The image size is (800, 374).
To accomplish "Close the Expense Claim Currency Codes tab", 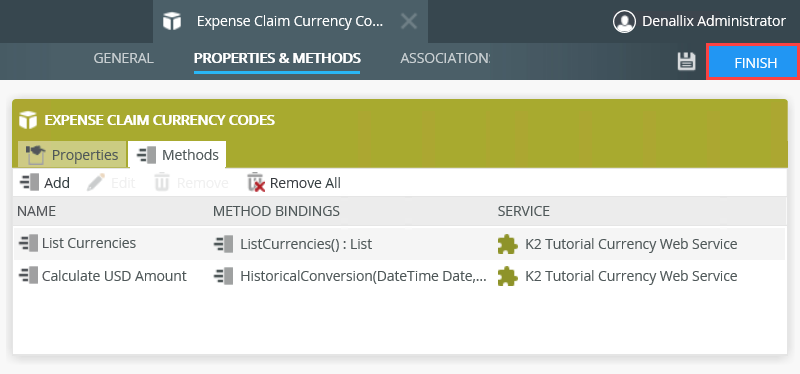I will (409, 21).
